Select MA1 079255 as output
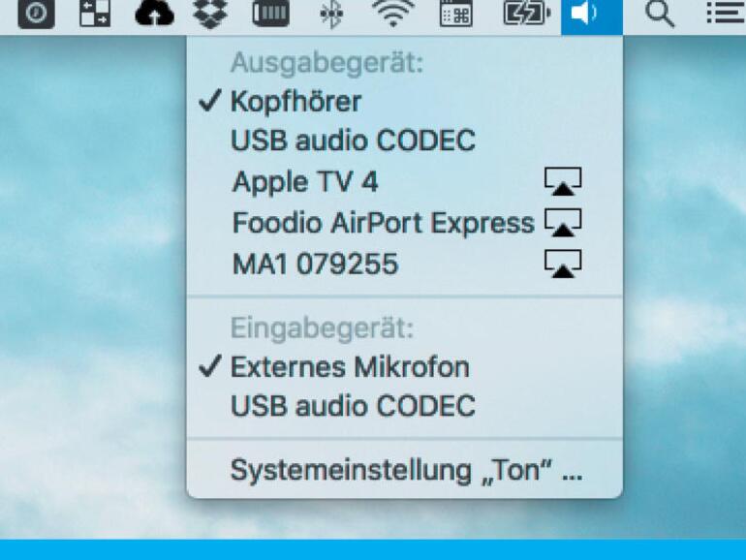Image resolution: width=746 pixels, height=560 pixels. click(x=404, y=264)
